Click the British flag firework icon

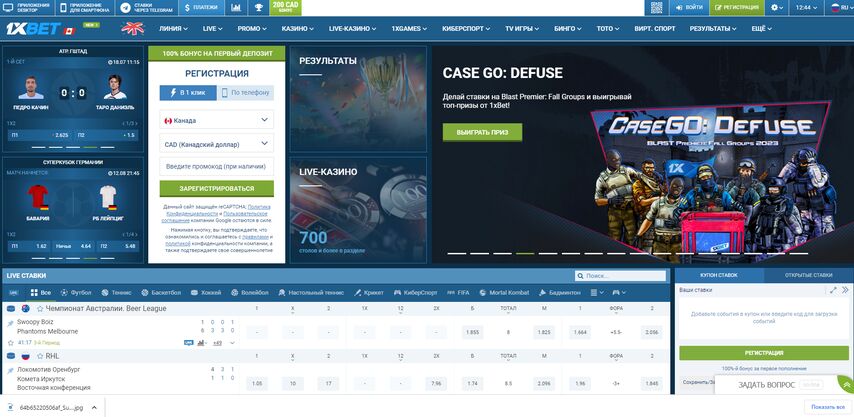(x=132, y=28)
